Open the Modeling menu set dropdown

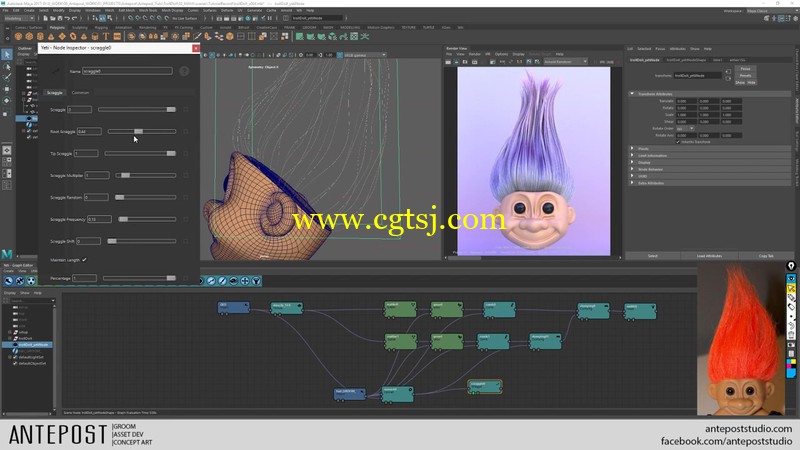pyautogui.click(x=19, y=18)
